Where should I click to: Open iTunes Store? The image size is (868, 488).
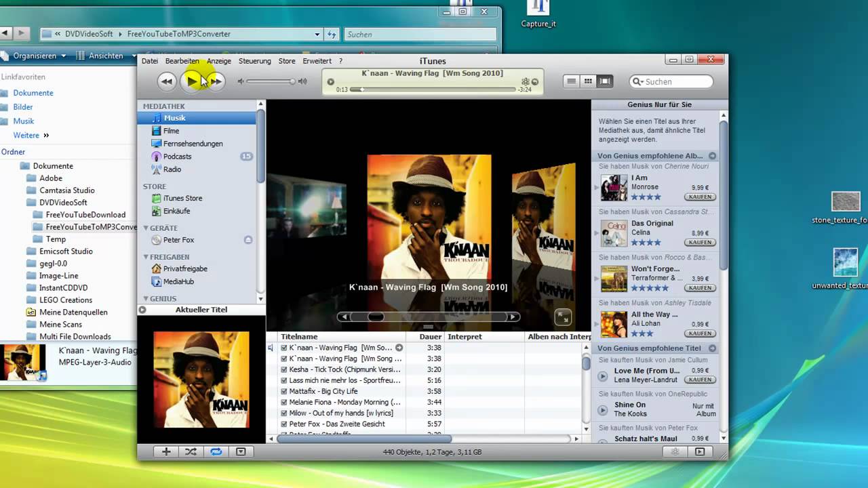point(182,198)
